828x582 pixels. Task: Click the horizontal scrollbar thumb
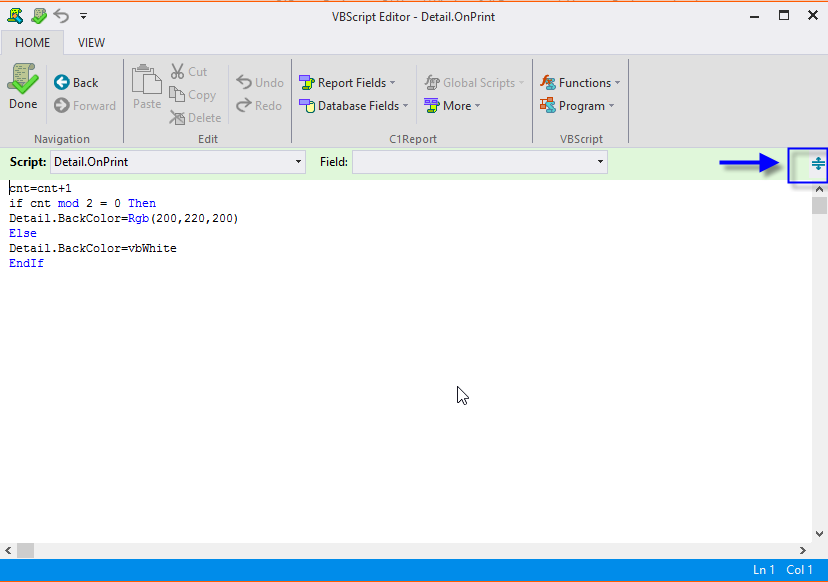25,550
